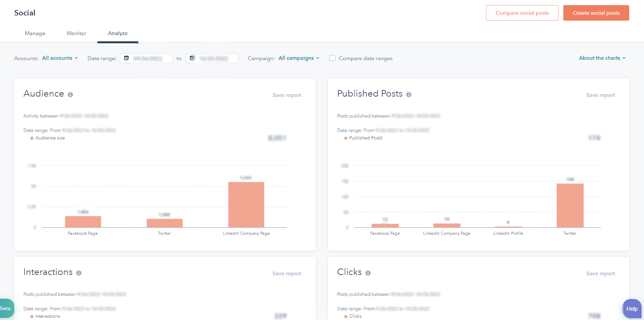Save report for Published Posts chart
644x320 pixels.
pyautogui.click(x=601, y=95)
